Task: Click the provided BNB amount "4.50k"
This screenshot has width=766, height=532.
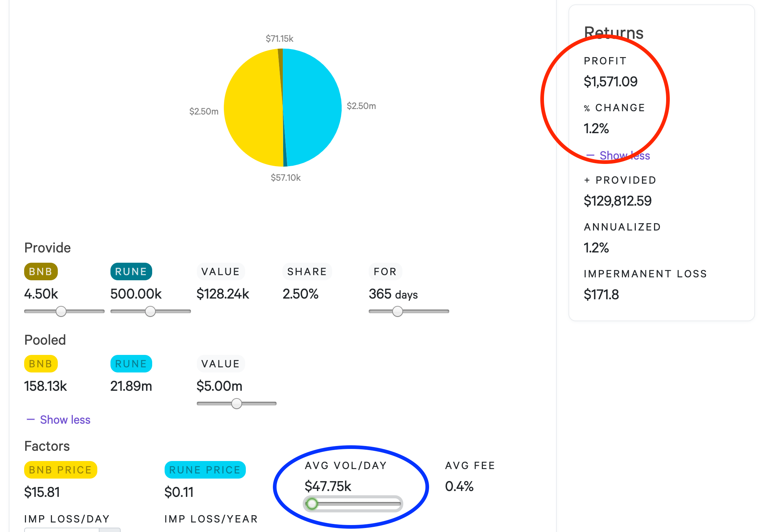Action: click(41, 294)
